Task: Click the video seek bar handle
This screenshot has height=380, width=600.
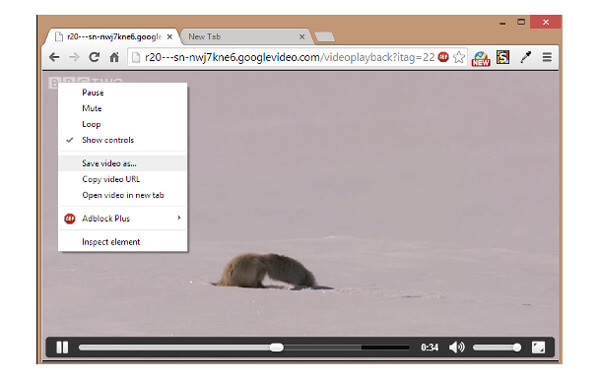Action: point(277,347)
